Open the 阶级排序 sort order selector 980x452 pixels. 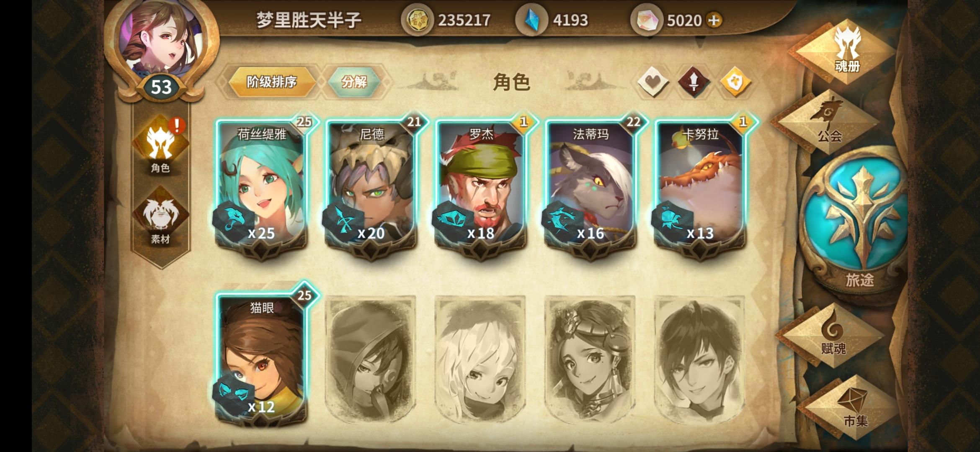pyautogui.click(x=272, y=82)
